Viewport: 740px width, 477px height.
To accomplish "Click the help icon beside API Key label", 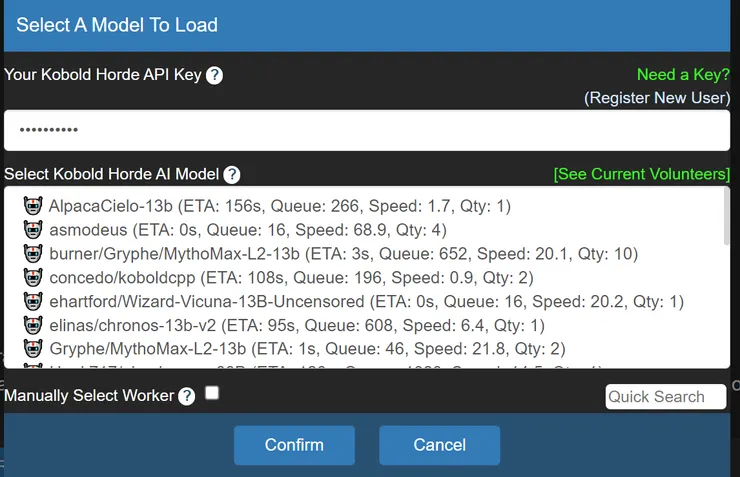I will coord(214,75).
